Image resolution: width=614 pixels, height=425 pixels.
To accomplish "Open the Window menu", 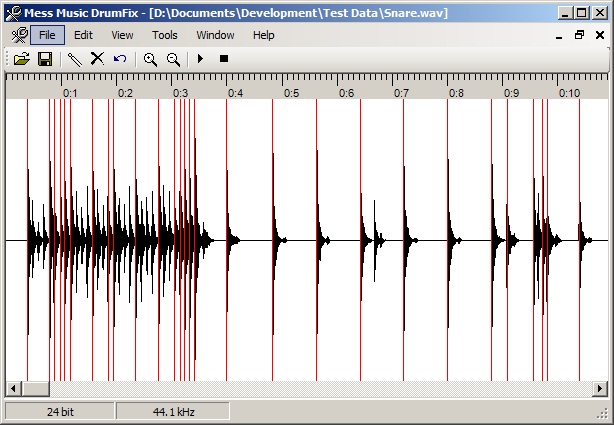I will pos(215,35).
